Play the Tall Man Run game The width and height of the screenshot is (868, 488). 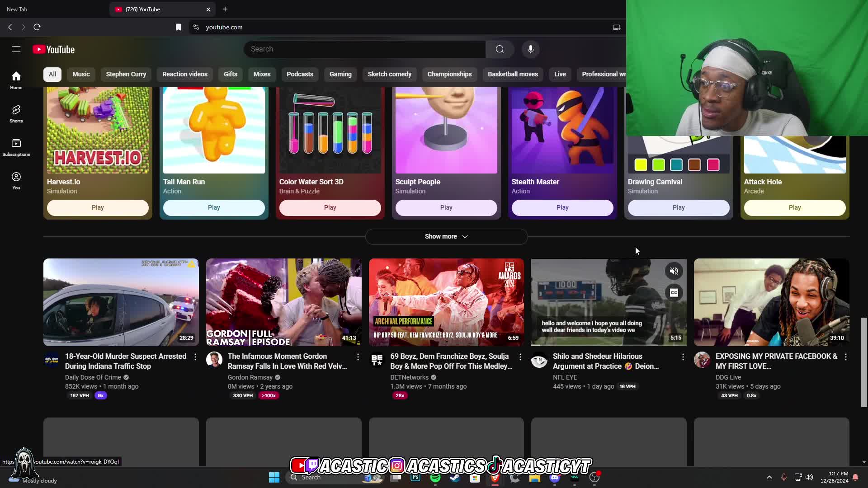[214, 208]
